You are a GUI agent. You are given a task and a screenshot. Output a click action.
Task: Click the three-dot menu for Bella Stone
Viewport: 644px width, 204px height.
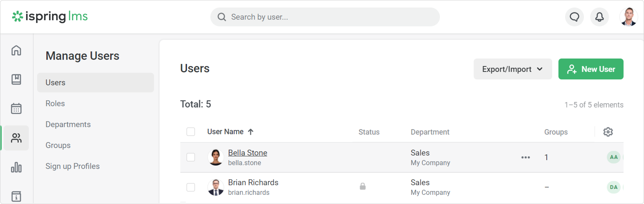click(x=525, y=157)
